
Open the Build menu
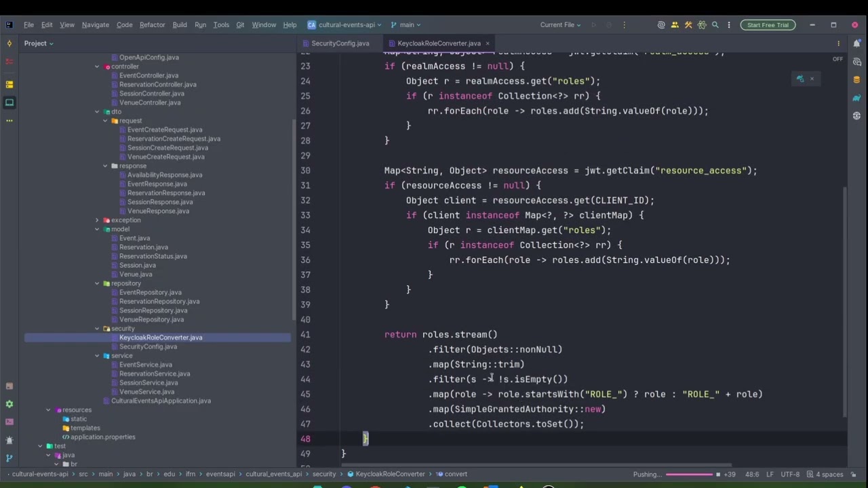[180, 25]
